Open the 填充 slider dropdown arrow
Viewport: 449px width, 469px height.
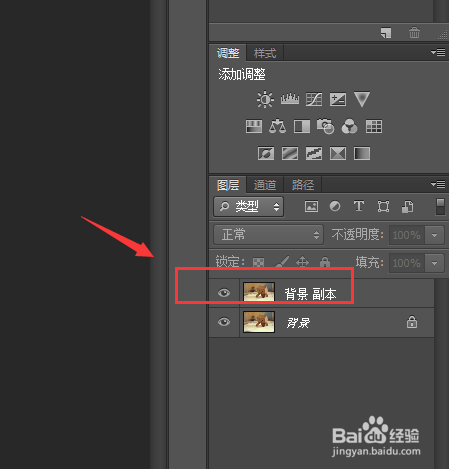tap(434, 263)
